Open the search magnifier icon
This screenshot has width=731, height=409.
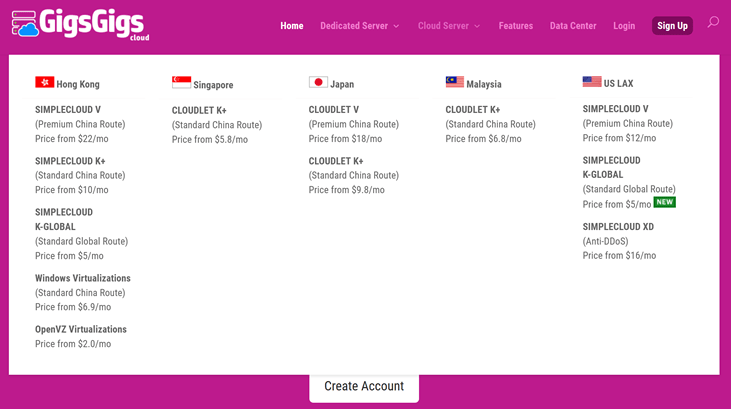click(713, 22)
